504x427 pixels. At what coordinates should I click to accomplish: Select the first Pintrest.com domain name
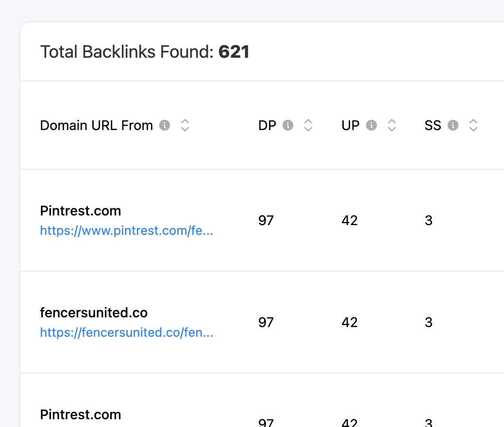(x=80, y=211)
